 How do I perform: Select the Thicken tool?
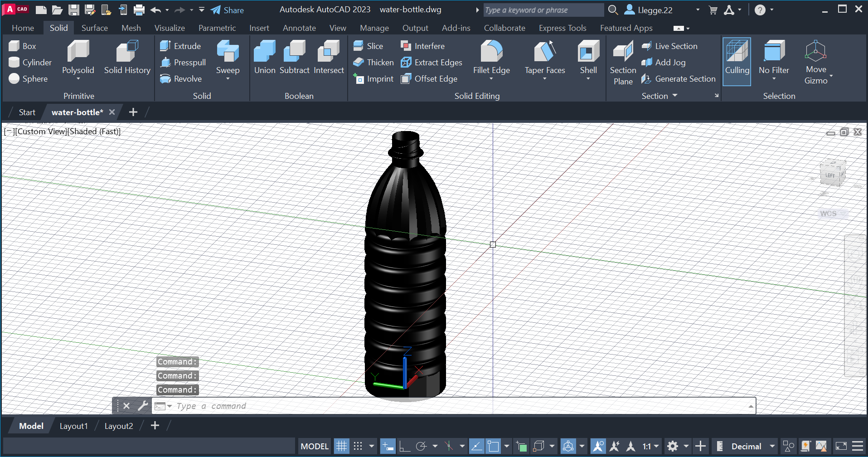[x=373, y=62]
